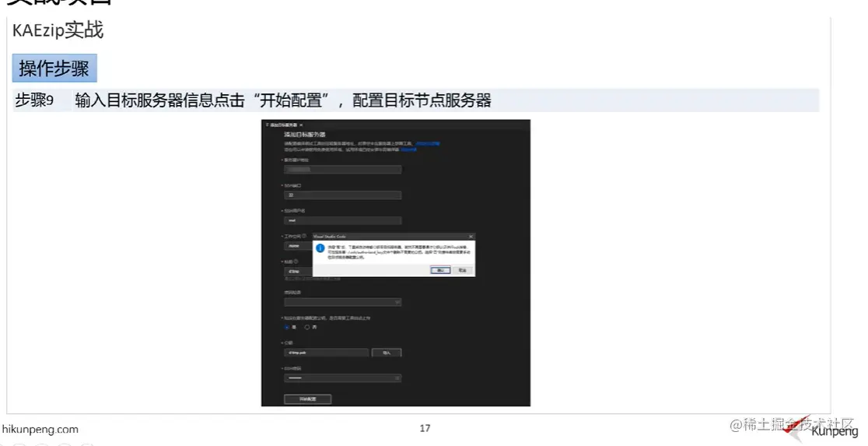This screenshot has height=446, width=868.
Task: Open the second blue link in description
Action: coord(408,149)
